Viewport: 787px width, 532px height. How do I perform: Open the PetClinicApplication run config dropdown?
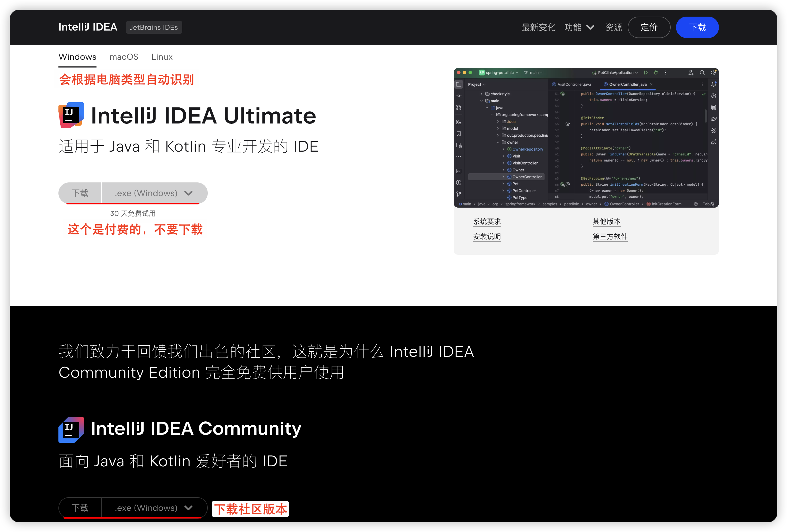tap(615, 72)
